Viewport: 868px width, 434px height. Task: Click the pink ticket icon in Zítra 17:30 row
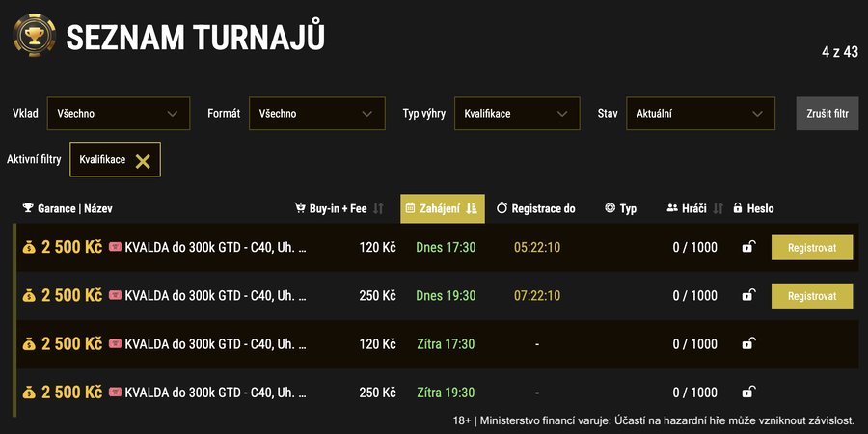(115, 343)
